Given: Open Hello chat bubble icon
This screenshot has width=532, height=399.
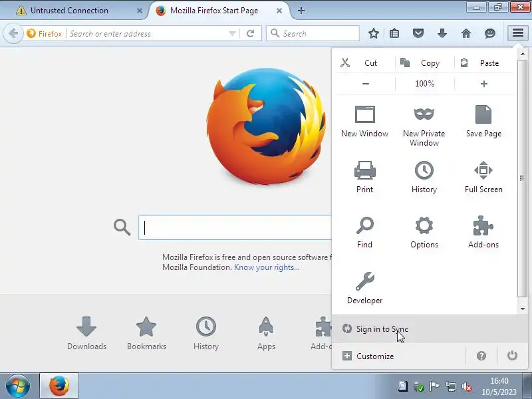Looking at the screenshot, I should click(490, 33).
